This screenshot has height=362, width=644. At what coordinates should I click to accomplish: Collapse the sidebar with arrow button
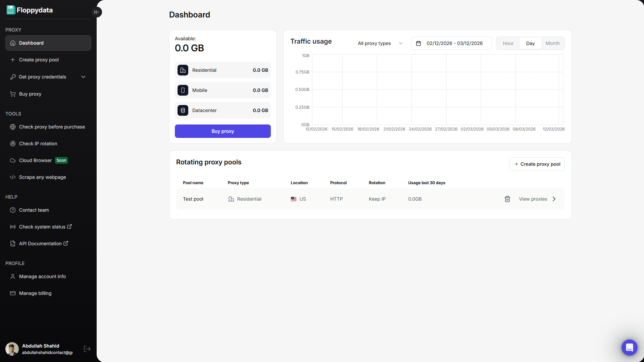tap(96, 12)
